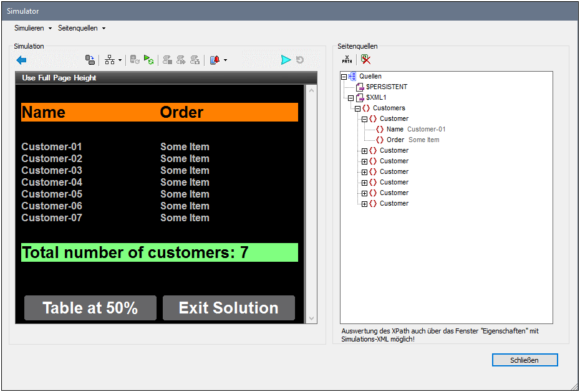Image resolution: width=580 pixels, height=392 pixels.
Task: Click the Table at 50% button
Action: coord(90,308)
